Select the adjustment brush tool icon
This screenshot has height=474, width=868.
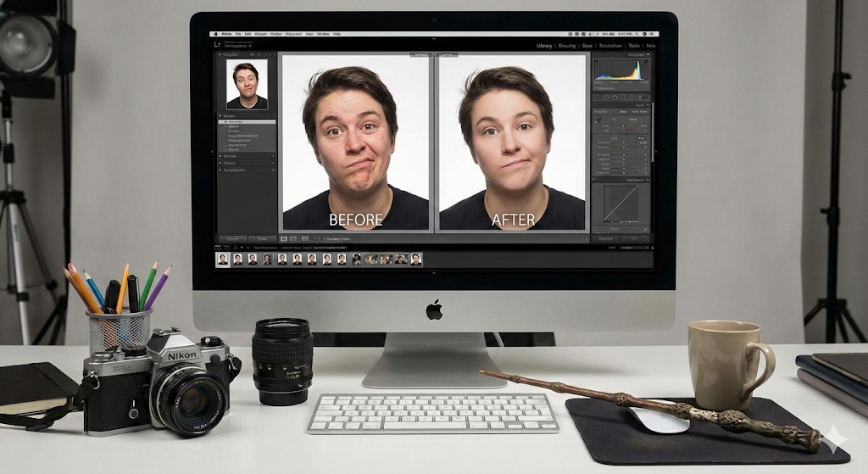tap(644, 98)
